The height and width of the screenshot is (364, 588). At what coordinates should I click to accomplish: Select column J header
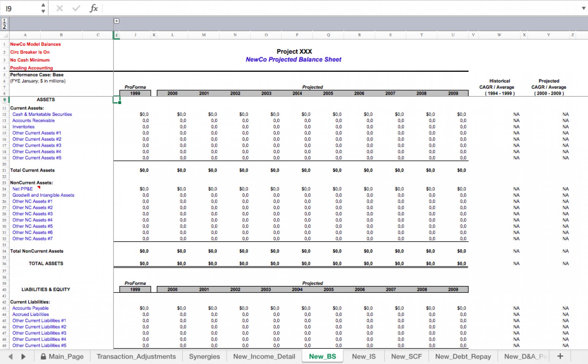[x=135, y=35]
